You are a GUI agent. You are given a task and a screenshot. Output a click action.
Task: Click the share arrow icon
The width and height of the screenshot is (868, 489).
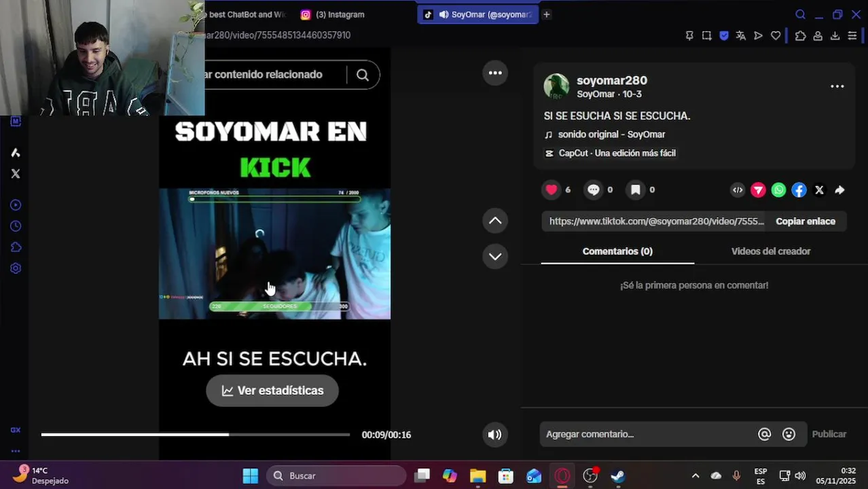click(839, 190)
